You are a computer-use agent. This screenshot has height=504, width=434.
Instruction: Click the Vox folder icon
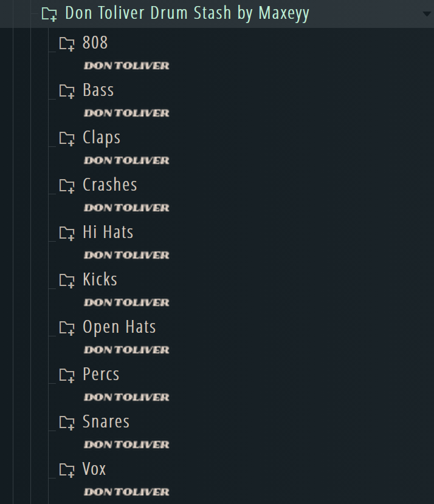[67, 470]
